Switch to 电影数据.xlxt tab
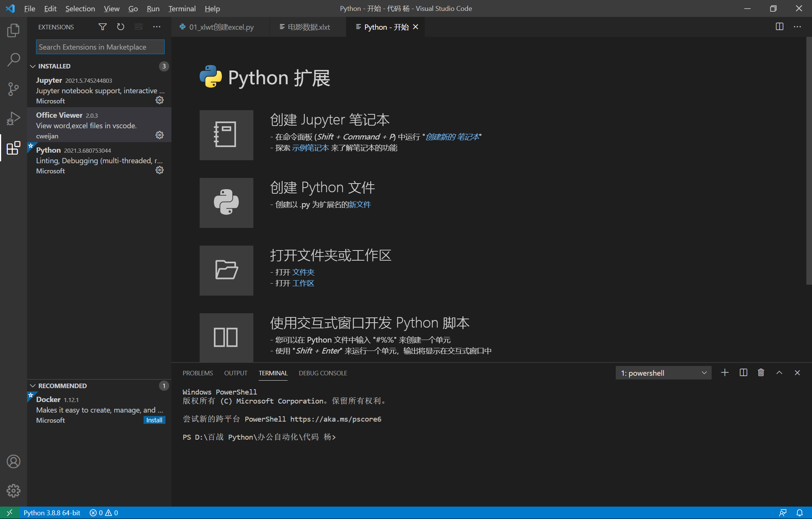This screenshot has height=519, width=812. coord(308,27)
